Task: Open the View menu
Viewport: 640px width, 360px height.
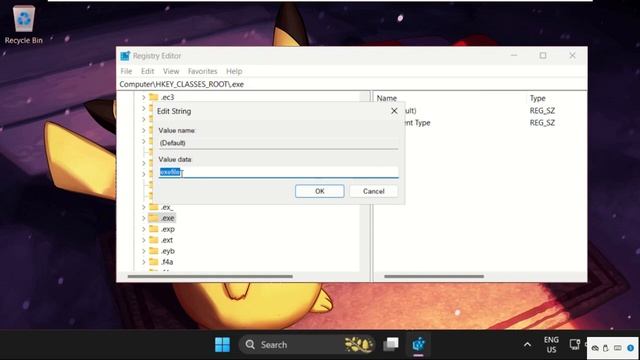Action: [x=171, y=71]
